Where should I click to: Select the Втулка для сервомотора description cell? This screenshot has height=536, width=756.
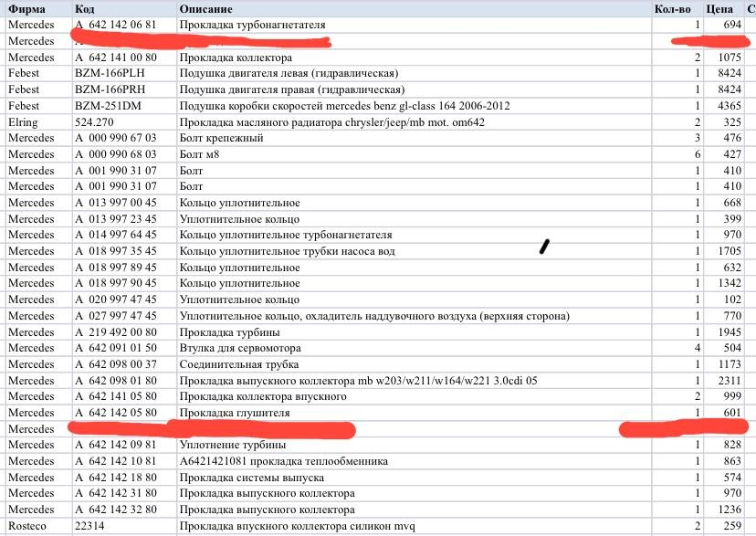(237, 348)
